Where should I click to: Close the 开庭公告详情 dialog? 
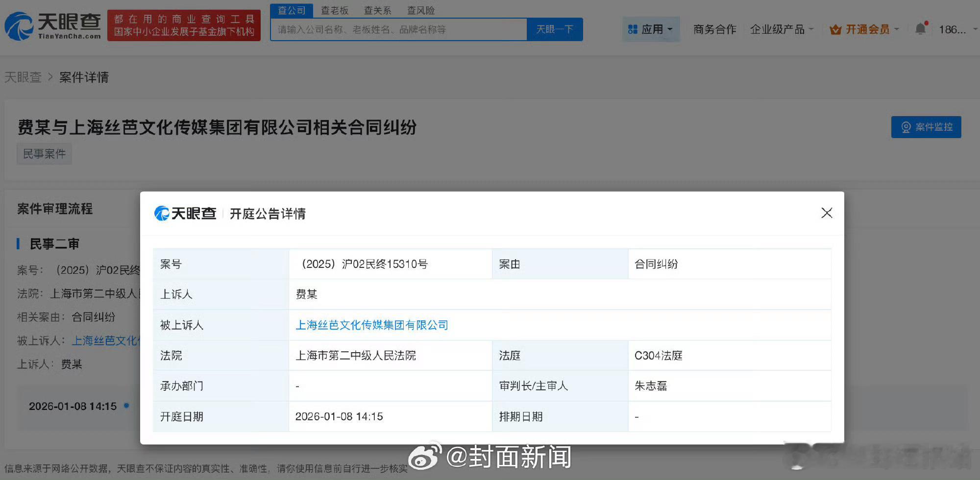tap(827, 213)
